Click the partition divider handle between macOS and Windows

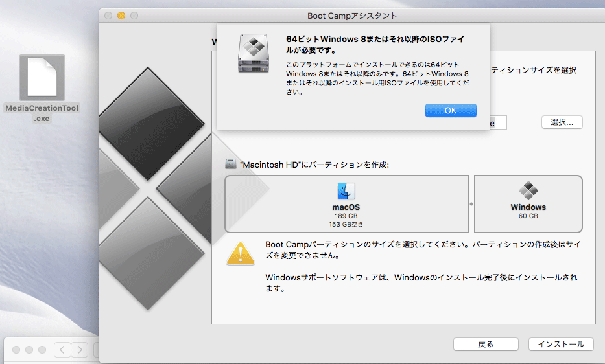471,204
